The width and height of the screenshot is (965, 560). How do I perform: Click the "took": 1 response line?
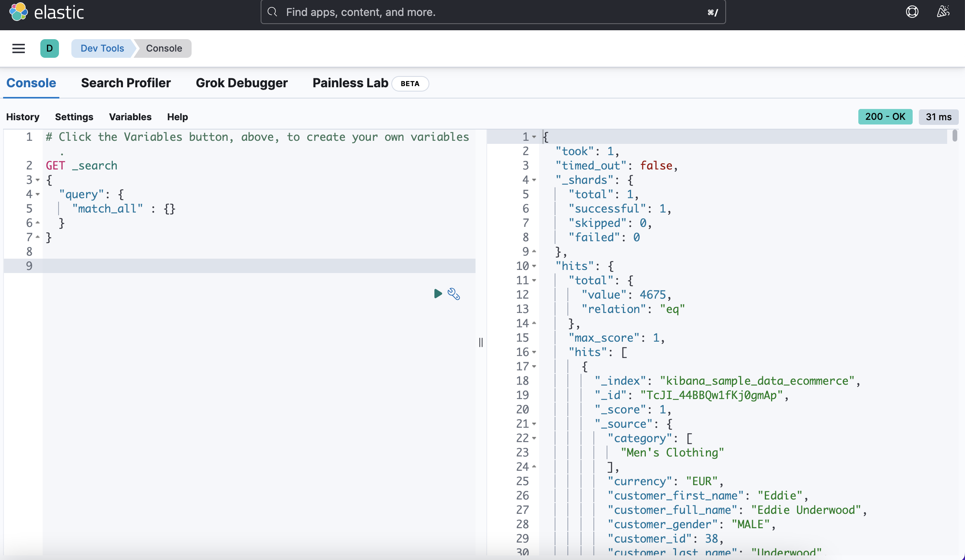click(x=587, y=151)
